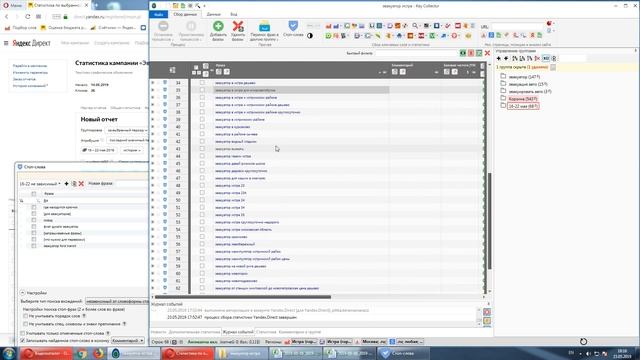Open the '16-22 не зависимый' list dropdown
This screenshot has width=640, height=360.
click(40, 184)
